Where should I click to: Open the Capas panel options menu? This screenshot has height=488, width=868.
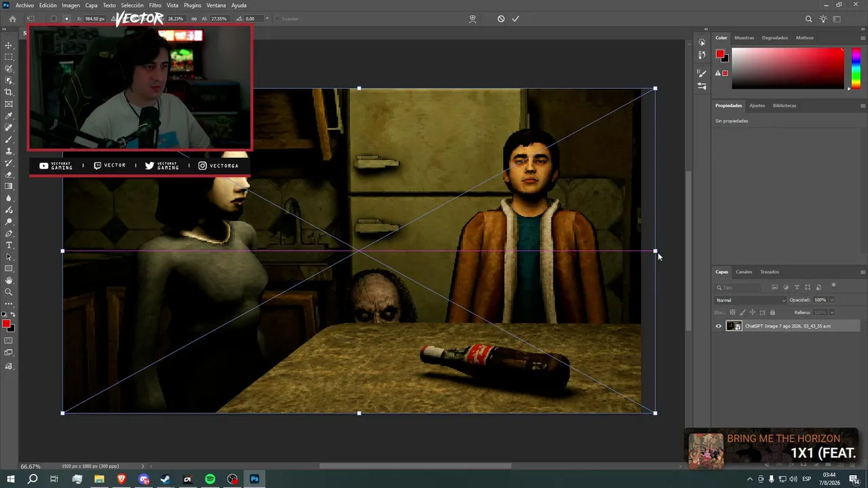click(x=863, y=272)
